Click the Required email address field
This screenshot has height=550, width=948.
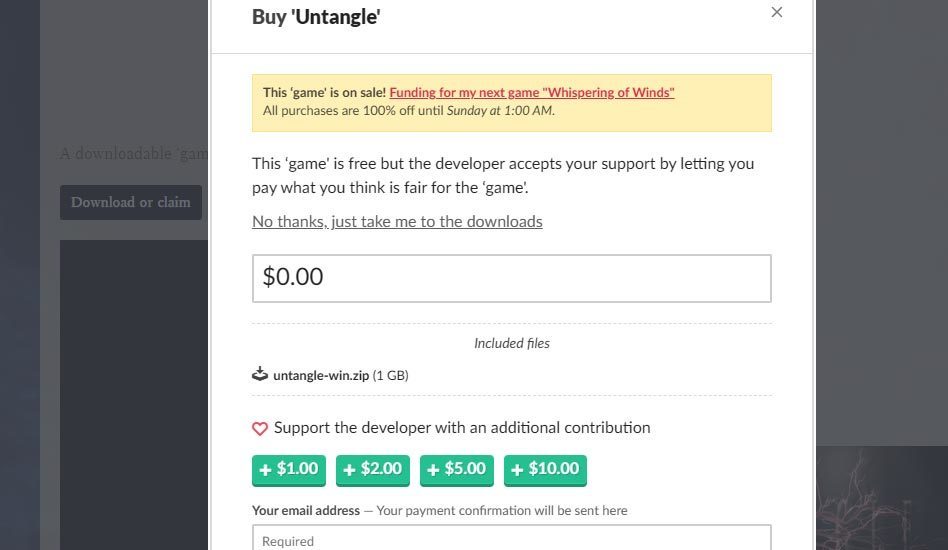point(511,538)
